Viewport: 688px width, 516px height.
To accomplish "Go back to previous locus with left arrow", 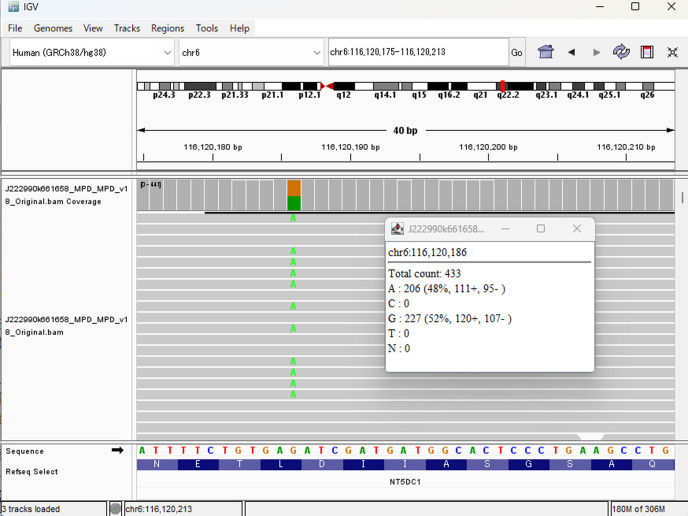I will [572, 52].
